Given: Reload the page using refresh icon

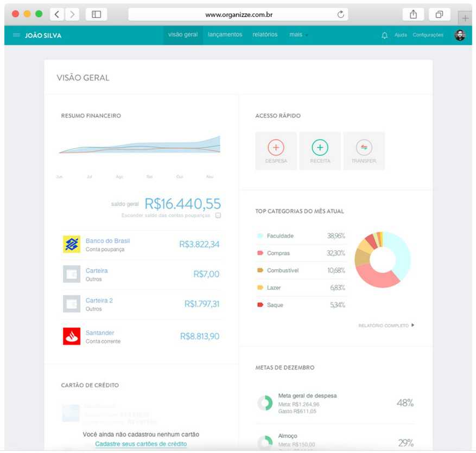Looking at the screenshot, I should click(x=341, y=15).
